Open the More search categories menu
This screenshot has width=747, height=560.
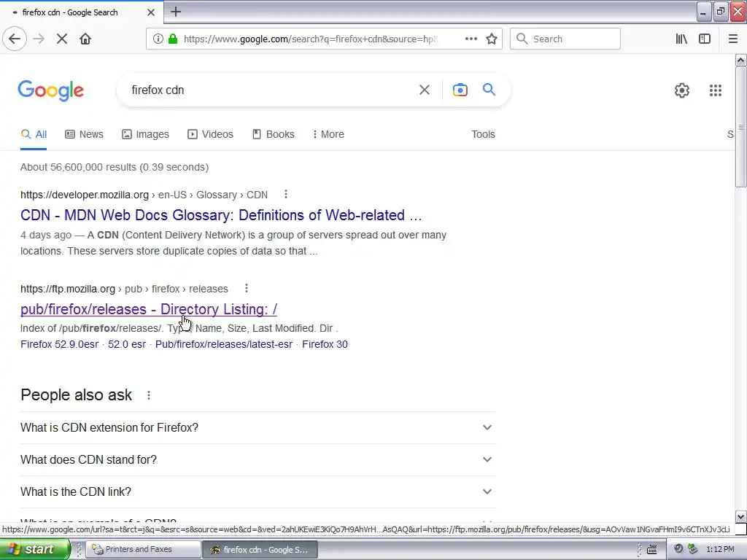coord(328,134)
